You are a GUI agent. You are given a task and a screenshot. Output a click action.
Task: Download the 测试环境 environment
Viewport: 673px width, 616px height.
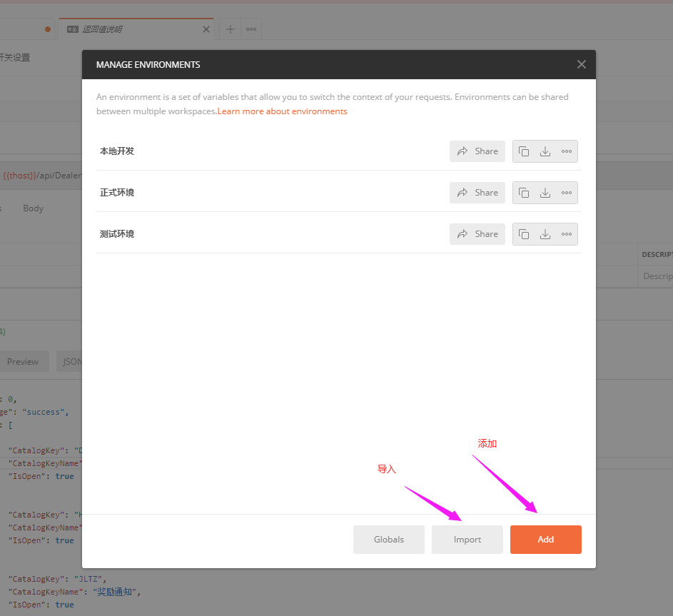click(x=545, y=234)
